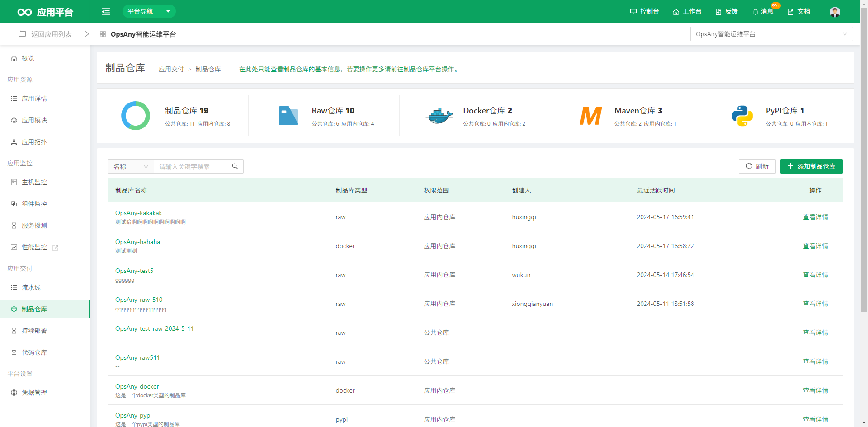
Task: Click the user avatar
Action: pos(835,12)
